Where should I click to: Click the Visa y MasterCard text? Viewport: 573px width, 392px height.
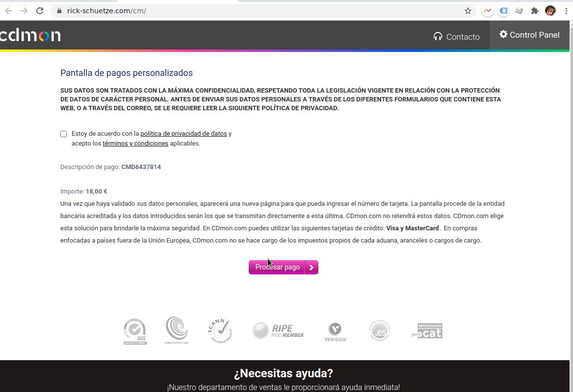413,228
